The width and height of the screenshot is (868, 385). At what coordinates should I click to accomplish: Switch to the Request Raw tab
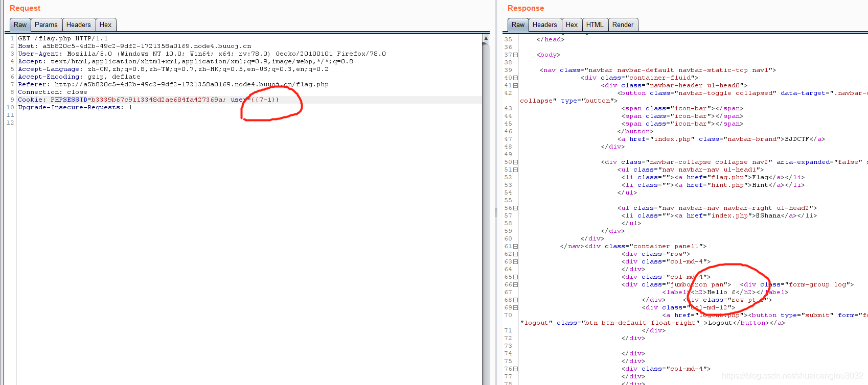tap(20, 25)
